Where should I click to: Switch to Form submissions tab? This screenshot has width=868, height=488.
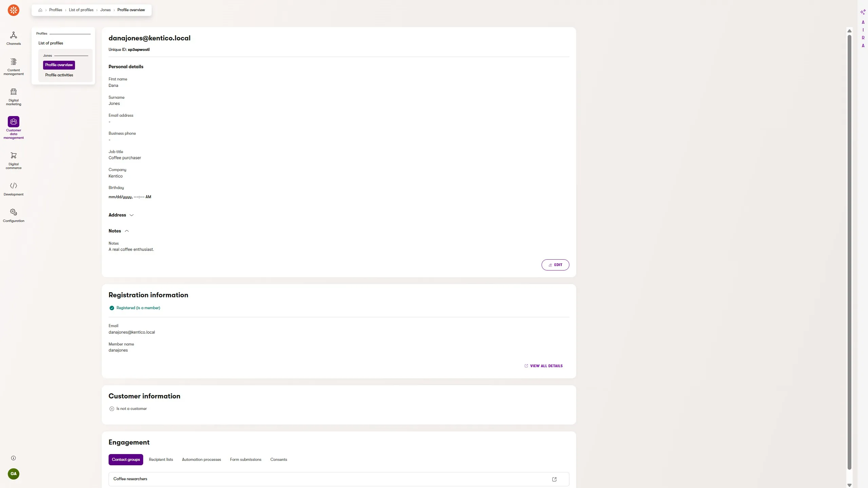[x=245, y=459]
